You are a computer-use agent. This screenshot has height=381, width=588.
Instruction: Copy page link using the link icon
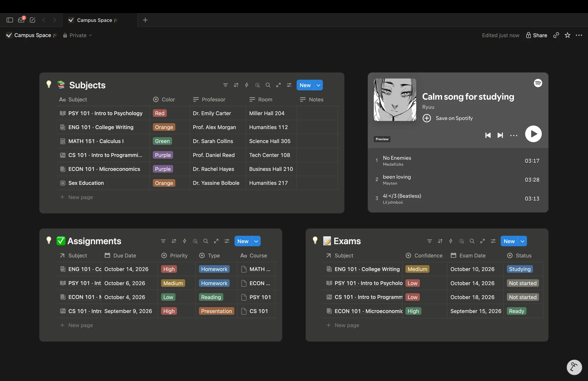[556, 35]
